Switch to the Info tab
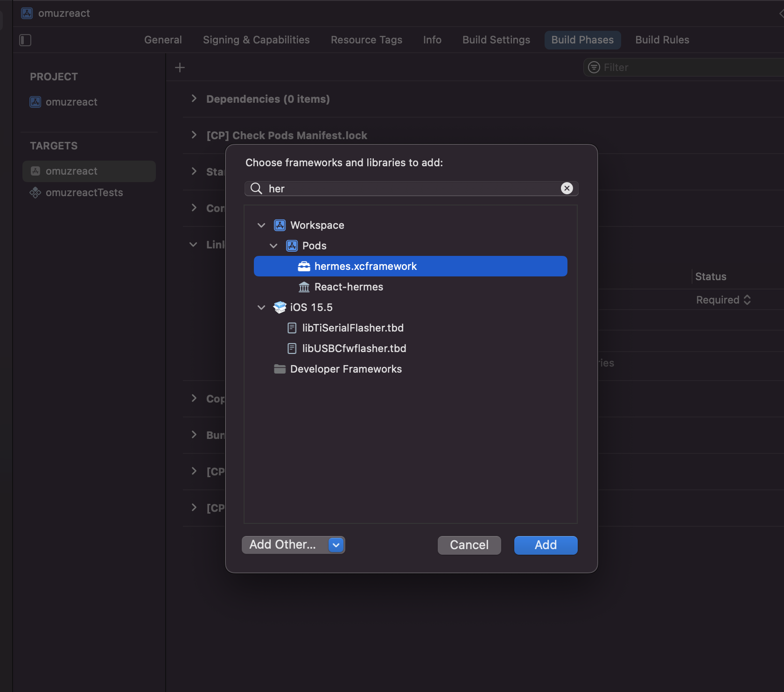This screenshot has height=692, width=784. coord(432,40)
